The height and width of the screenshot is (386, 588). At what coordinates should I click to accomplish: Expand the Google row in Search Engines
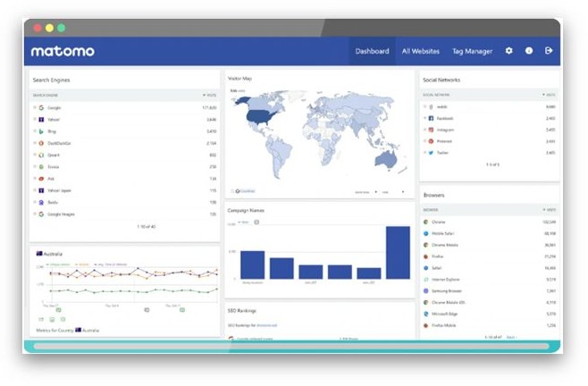(x=35, y=107)
